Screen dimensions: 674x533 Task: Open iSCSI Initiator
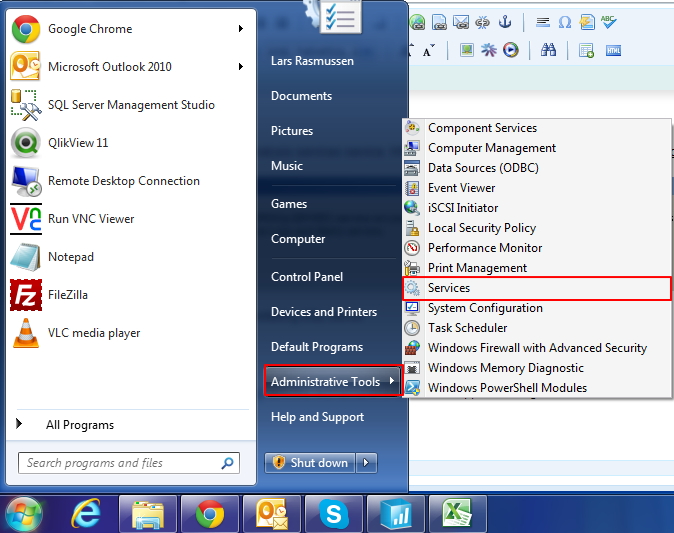click(536, 208)
